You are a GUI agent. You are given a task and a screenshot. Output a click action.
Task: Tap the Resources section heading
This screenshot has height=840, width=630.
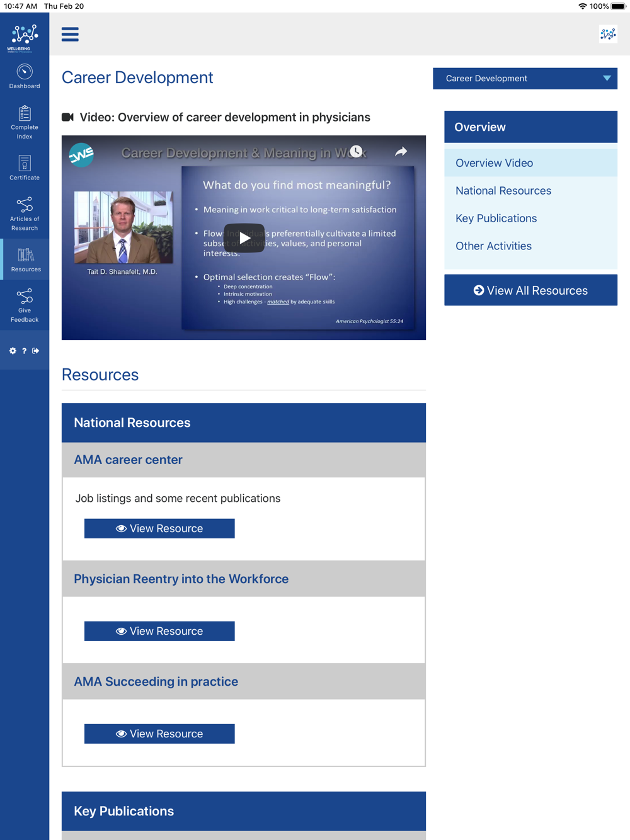[x=100, y=375]
